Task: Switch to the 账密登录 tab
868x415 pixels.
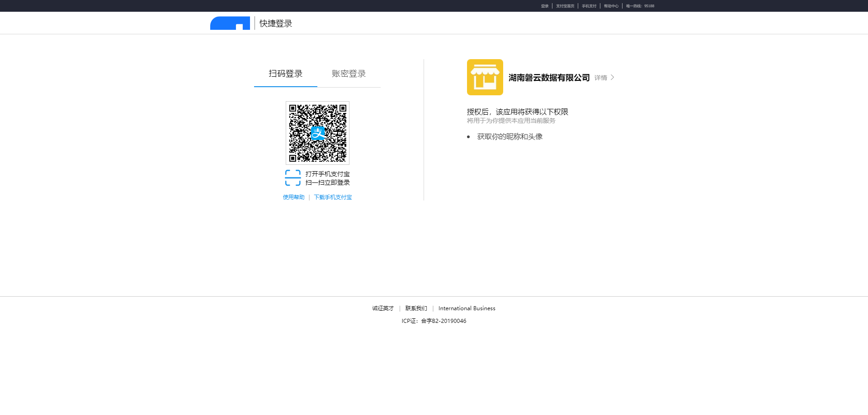Action: [349, 74]
